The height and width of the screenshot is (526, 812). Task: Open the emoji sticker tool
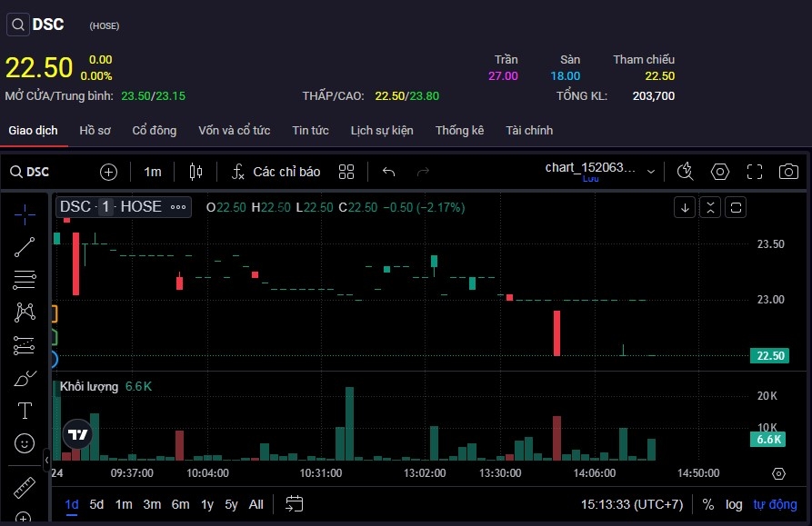(25, 443)
